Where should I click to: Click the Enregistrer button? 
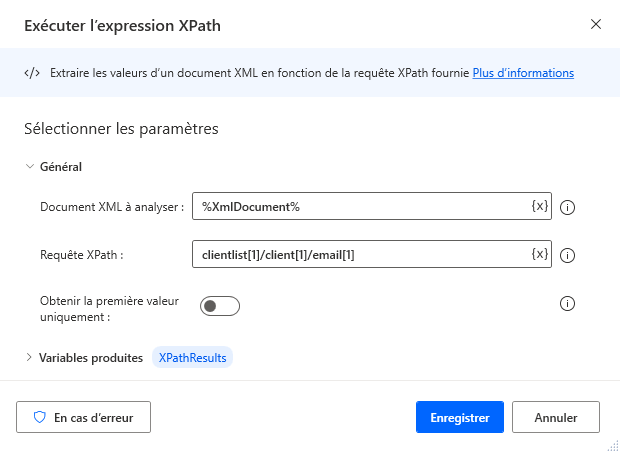point(459,417)
